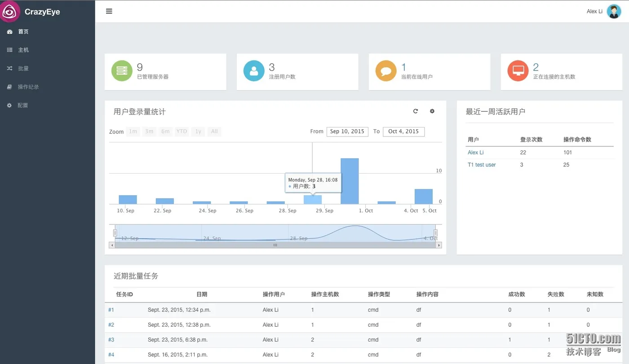This screenshot has width=629, height=364.
Task: Refresh the user login statistics chart
Action: tap(416, 111)
